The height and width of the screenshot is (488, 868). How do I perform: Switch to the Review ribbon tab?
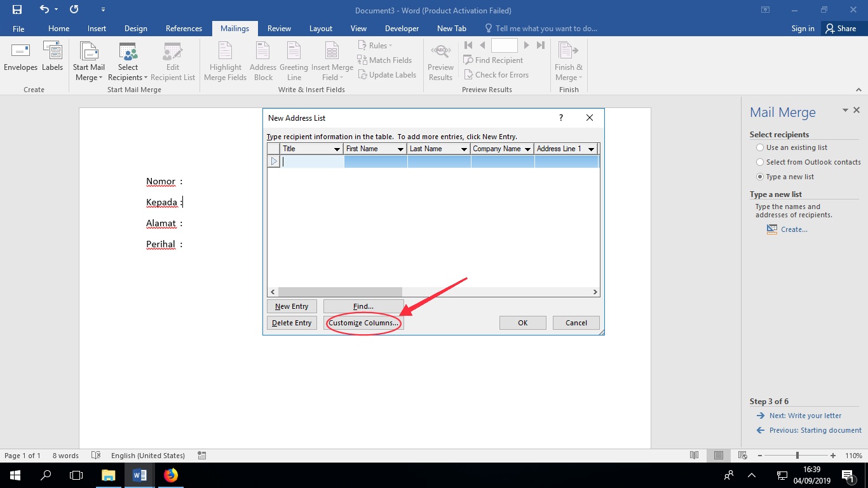[x=279, y=29]
